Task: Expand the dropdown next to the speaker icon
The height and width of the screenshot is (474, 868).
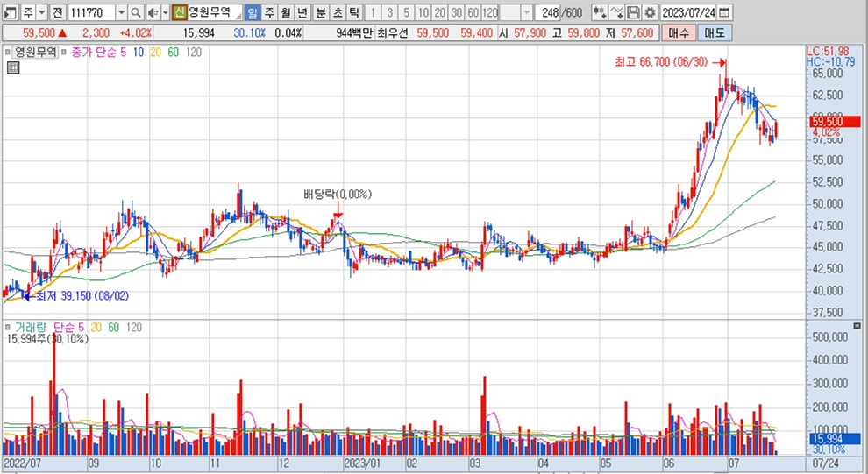Action: click(165, 13)
